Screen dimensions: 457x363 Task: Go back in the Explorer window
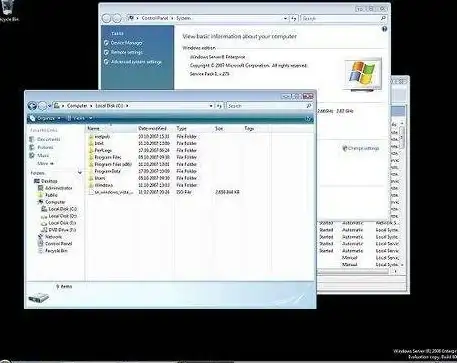pyautogui.click(x=32, y=106)
